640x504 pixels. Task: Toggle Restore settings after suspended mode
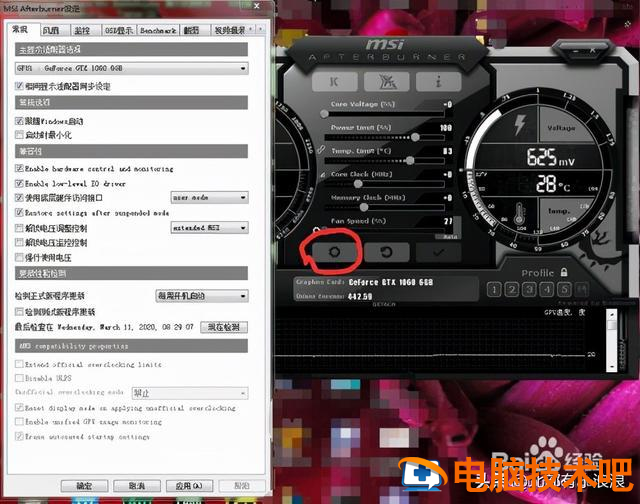click(x=19, y=213)
